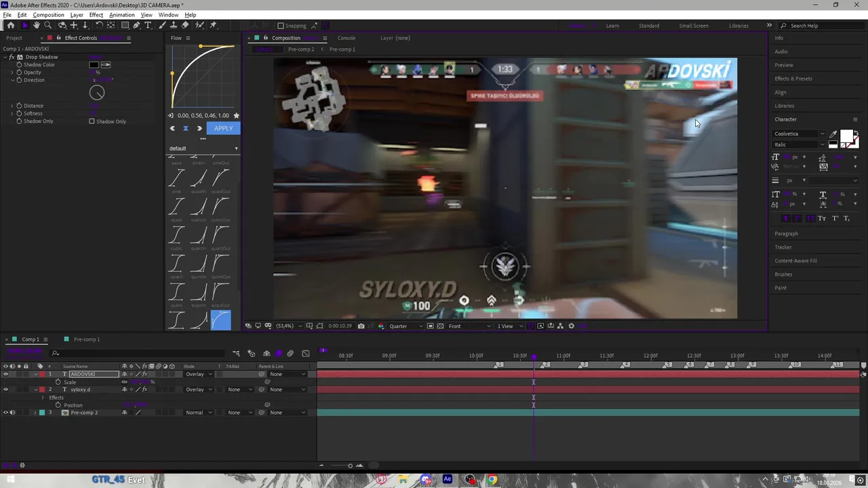Viewport: 868px width, 488px height.
Task: Open the Effects & Presets panel
Action: point(793,79)
